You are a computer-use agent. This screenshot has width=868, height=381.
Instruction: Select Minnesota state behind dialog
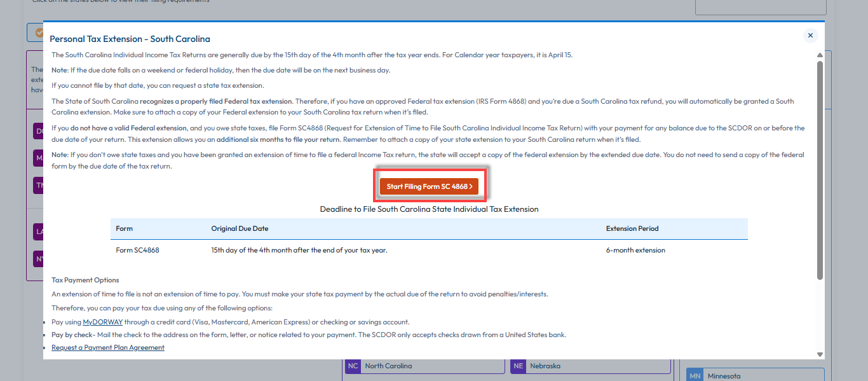tap(756, 375)
